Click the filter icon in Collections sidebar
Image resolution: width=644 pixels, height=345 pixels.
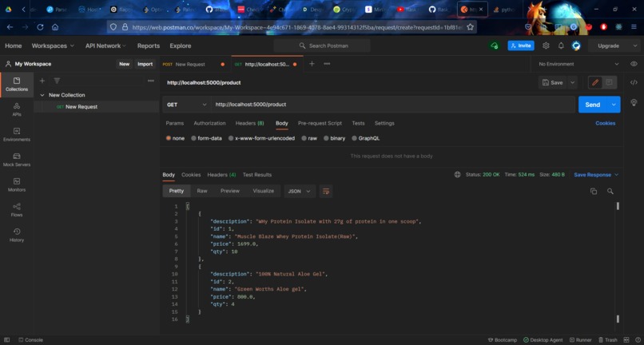pos(57,81)
